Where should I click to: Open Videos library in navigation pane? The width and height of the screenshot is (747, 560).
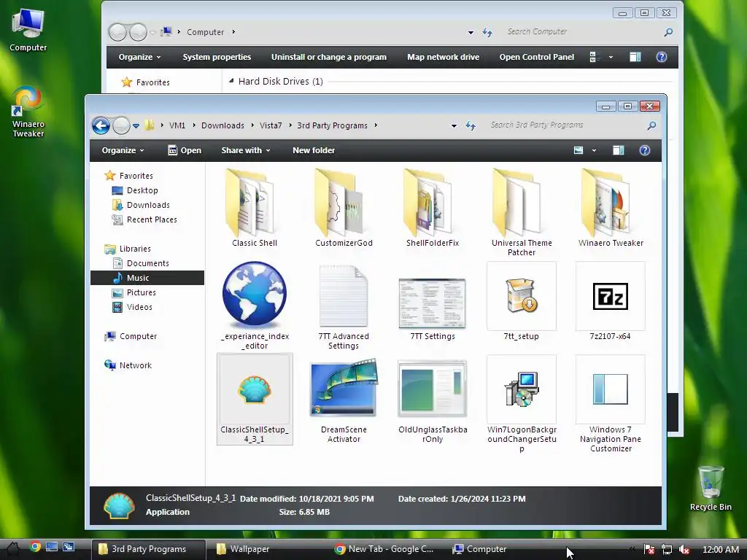pyautogui.click(x=133, y=307)
